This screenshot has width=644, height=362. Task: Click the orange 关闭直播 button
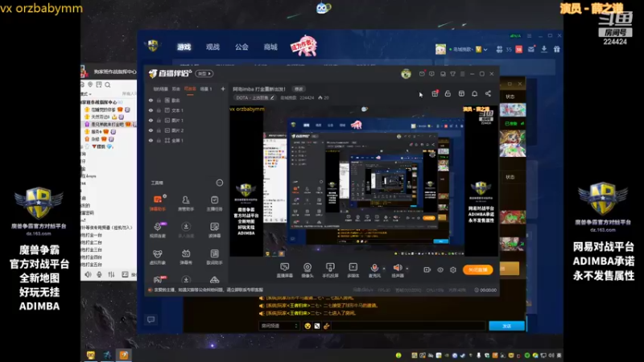pyautogui.click(x=477, y=269)
